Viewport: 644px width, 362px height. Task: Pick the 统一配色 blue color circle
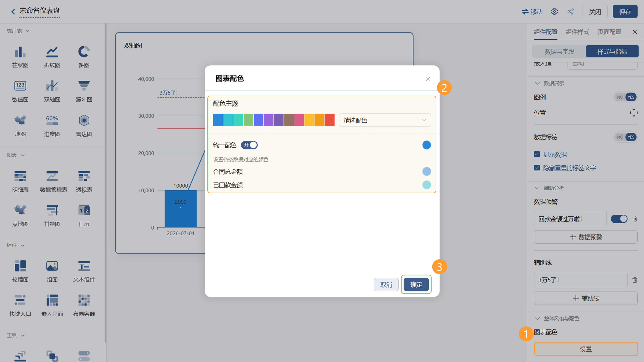coord(427,145)
